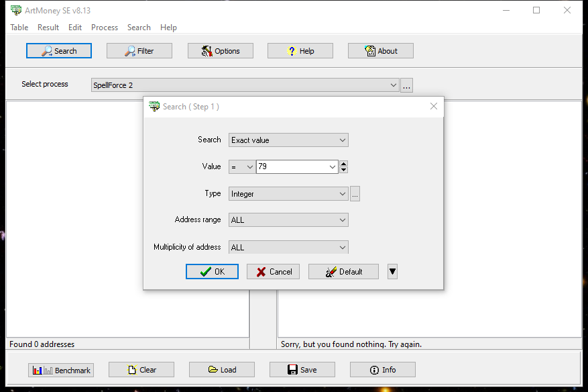
Task: Open the Help menu in menu bar
Action: point(168,28)
